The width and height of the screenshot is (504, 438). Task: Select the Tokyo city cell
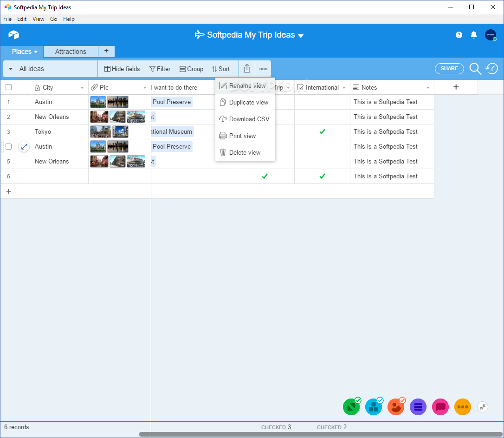coord(53,131)
